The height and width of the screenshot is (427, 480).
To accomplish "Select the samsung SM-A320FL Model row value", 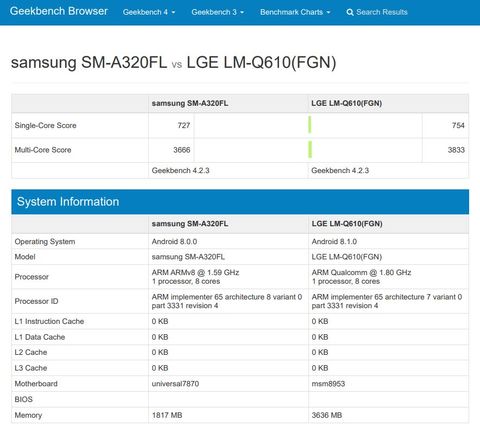I will point(188,257).
